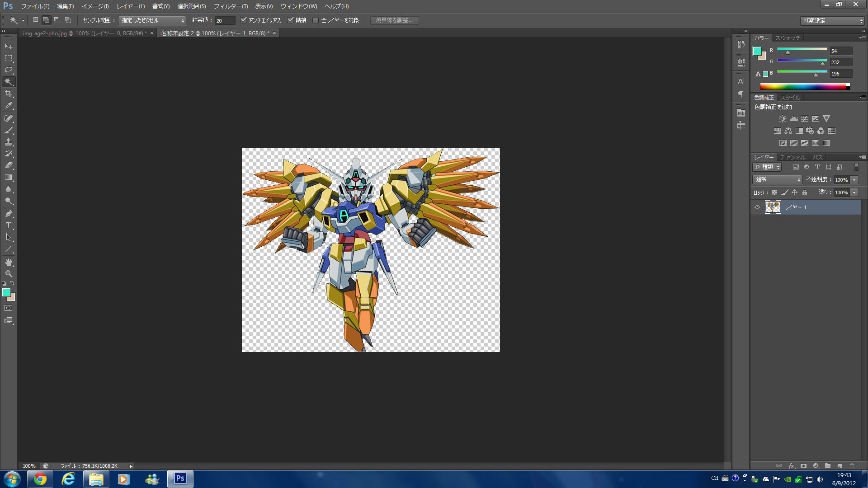Select the Pen tool
Viewport: 868px width, 488px height.
(9, 214)
